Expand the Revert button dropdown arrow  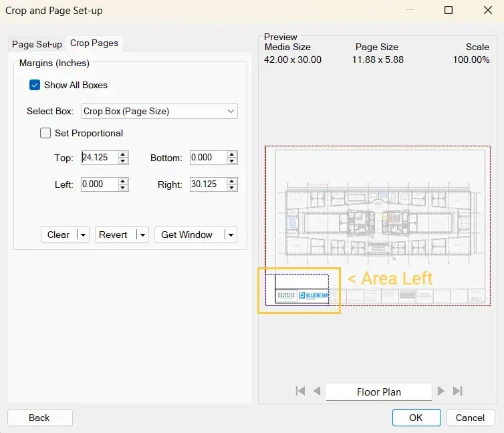coord(142,235)
